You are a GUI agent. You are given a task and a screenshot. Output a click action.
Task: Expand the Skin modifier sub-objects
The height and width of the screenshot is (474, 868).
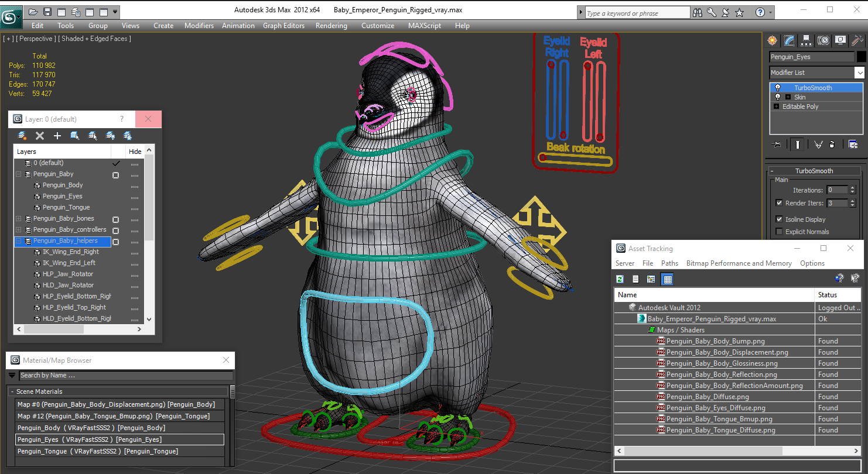[x=788, y=97]
